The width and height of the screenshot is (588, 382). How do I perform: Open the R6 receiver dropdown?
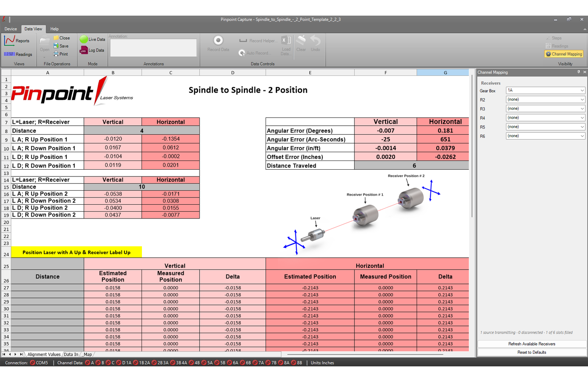(545, 136)
